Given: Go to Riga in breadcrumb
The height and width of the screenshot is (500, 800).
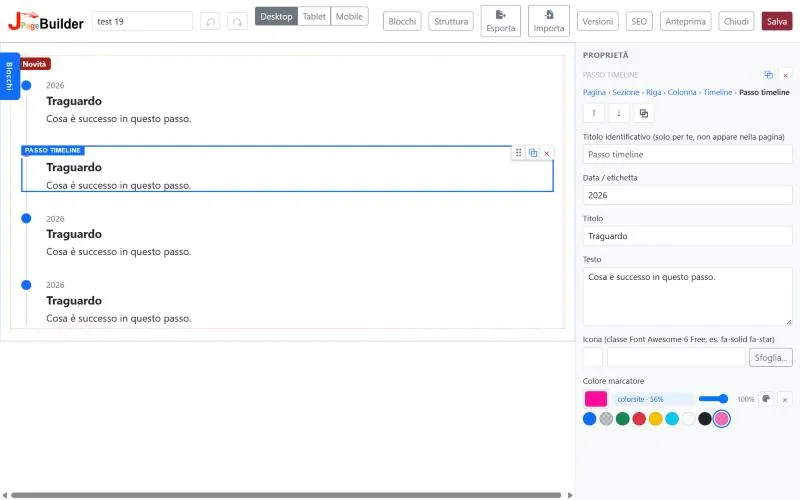Looking at the screenshot, I should (654, 92).
